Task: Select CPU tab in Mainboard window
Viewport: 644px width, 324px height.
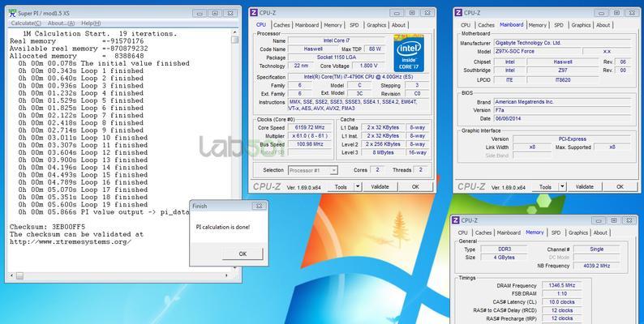Action: pyautogui.click(x=466, y=25)
